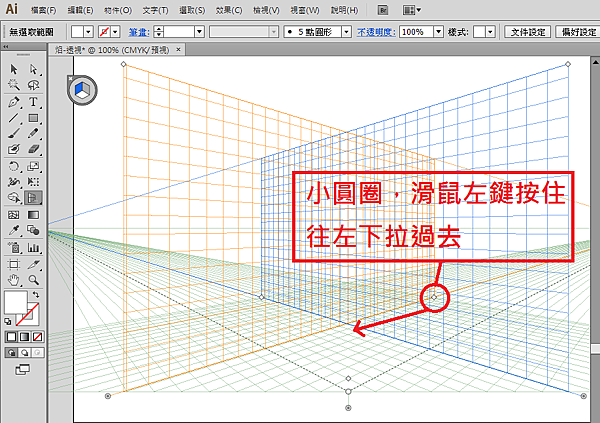Image resolution: width=600 pixels, height=423 pixels.
Task: Swap fill and stroke colors arrow
Action: (36, 294)
